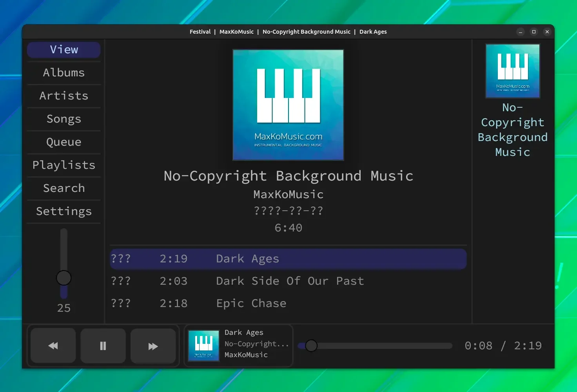
Task: Pause playback with the pause button
Action: pyautogui.click(x=103, y=346)
